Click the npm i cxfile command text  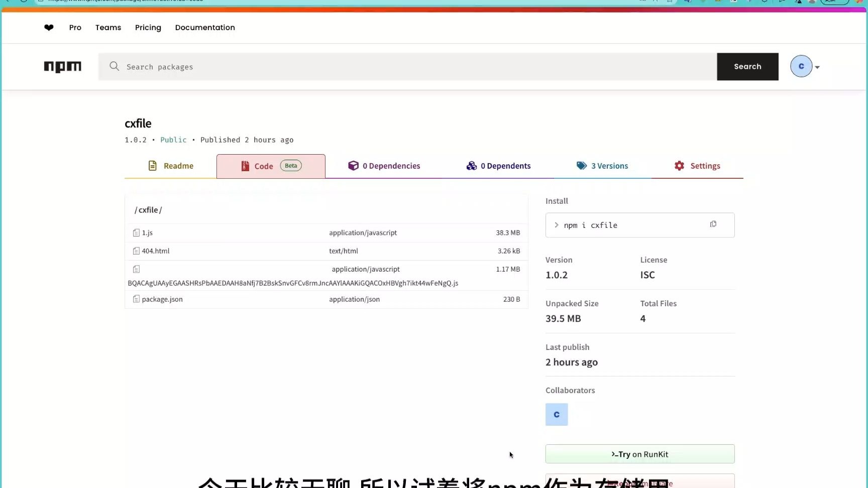(591, 225)
